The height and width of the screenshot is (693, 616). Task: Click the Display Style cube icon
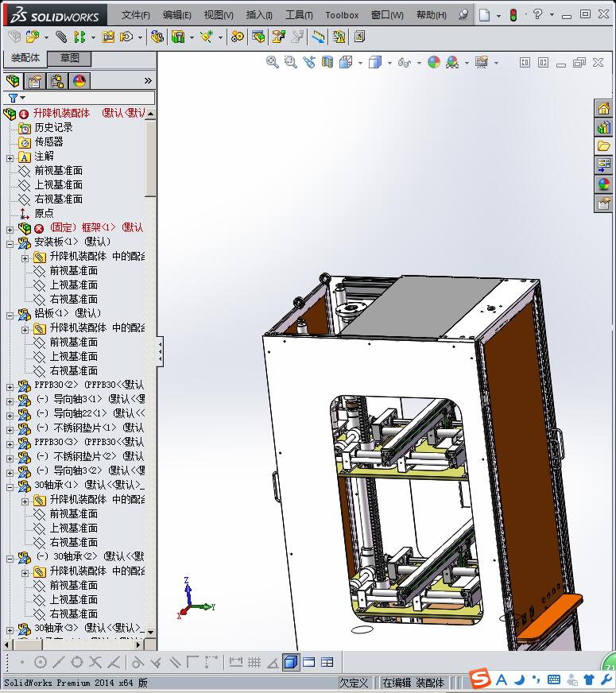(x=375, y=62)
